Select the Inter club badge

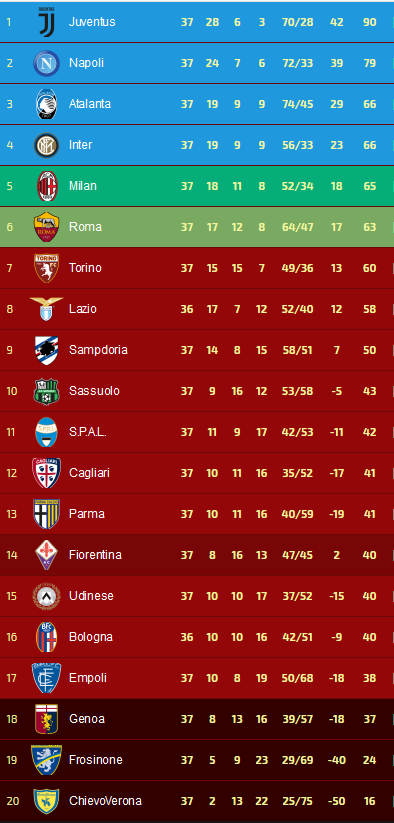click(47, 145)
